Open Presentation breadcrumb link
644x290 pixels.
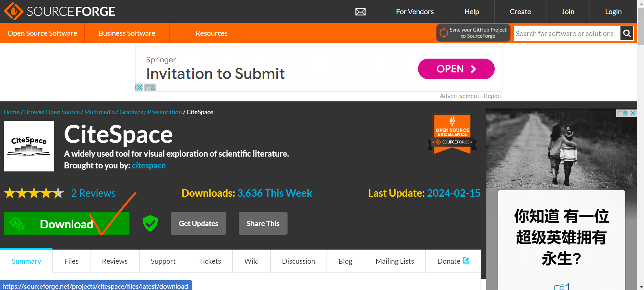coord(165,112)
